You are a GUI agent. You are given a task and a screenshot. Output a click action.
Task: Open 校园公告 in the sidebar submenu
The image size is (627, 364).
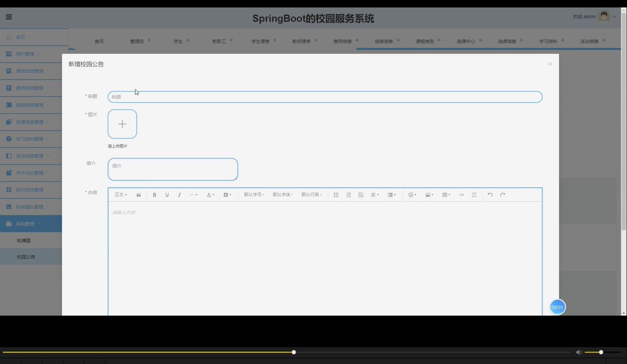[31, 257]
